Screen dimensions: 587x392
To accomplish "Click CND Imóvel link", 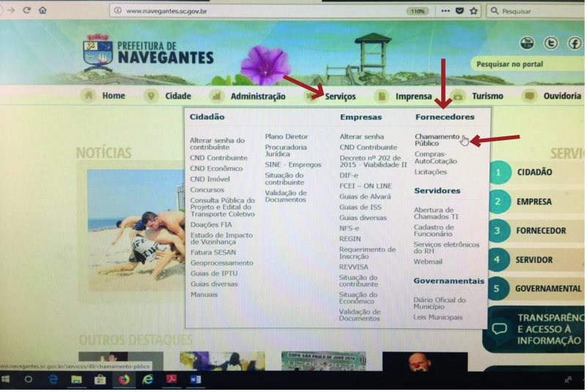I will pos(210,180).
